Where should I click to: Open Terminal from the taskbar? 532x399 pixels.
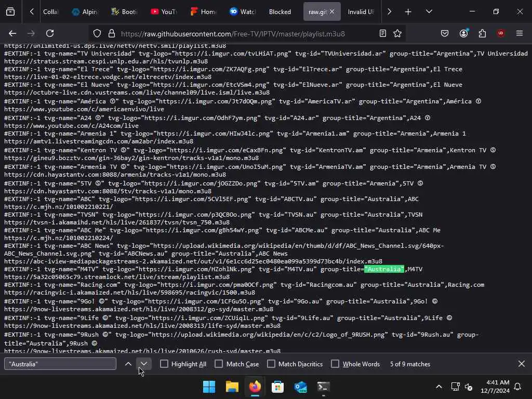(x=323, y=387)
